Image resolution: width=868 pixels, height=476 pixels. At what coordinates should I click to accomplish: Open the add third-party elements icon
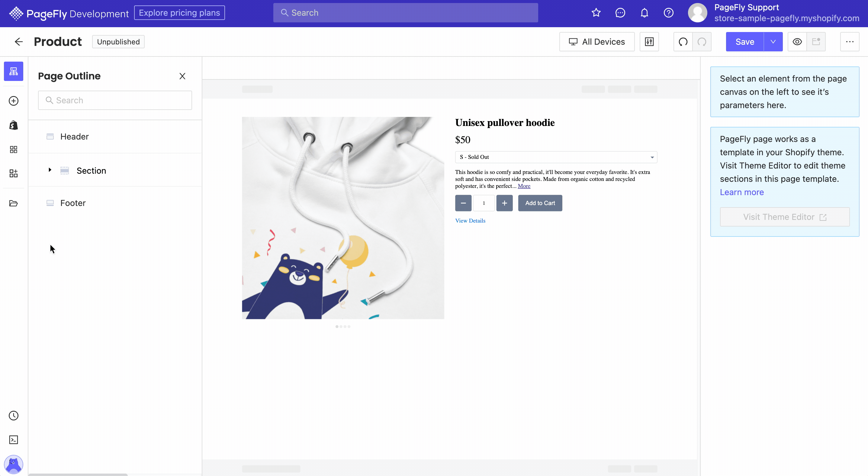click(14, 173)
